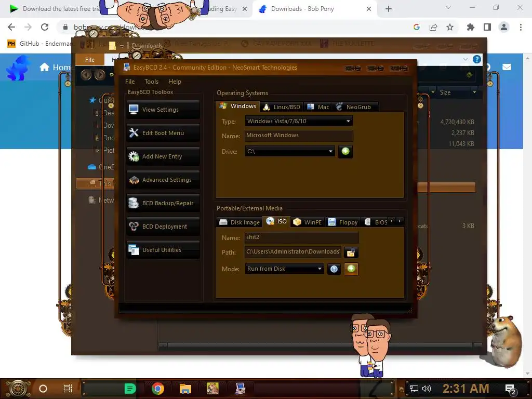Switch to Disk Image tab
Screen dimensions: 532x399
click(x=240, y=222)
